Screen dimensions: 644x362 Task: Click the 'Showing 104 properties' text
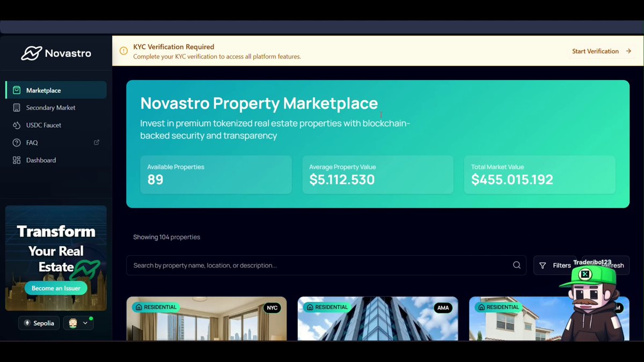pyautogui.click(x=166, y=237)
